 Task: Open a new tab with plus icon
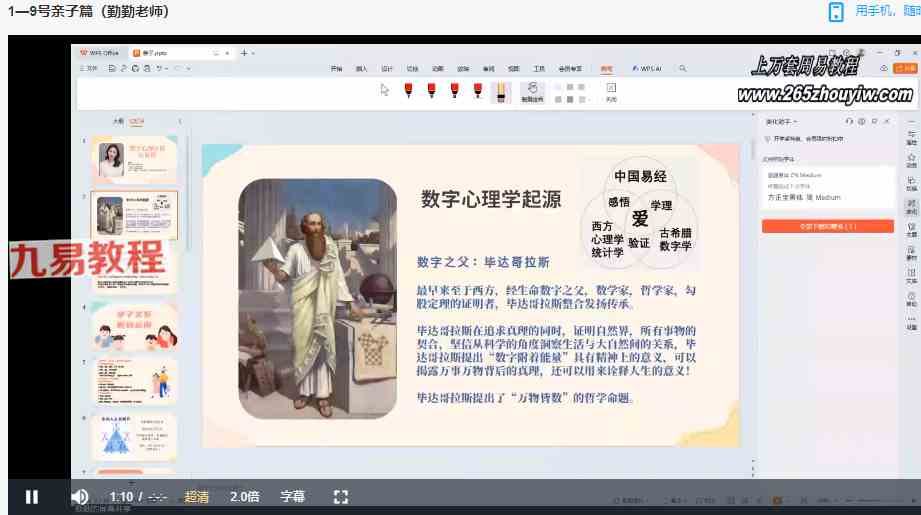tap(242, 52)
